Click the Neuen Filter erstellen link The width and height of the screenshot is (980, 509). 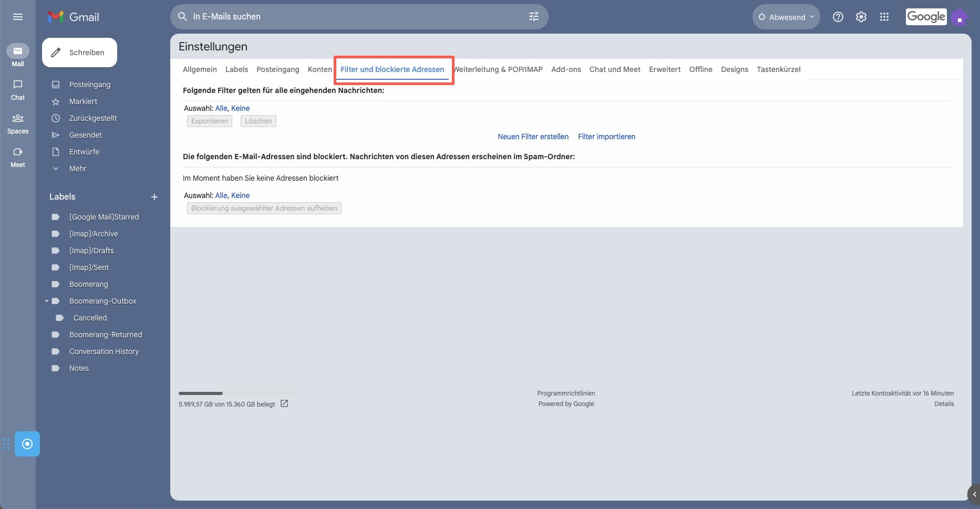(533, 137)
